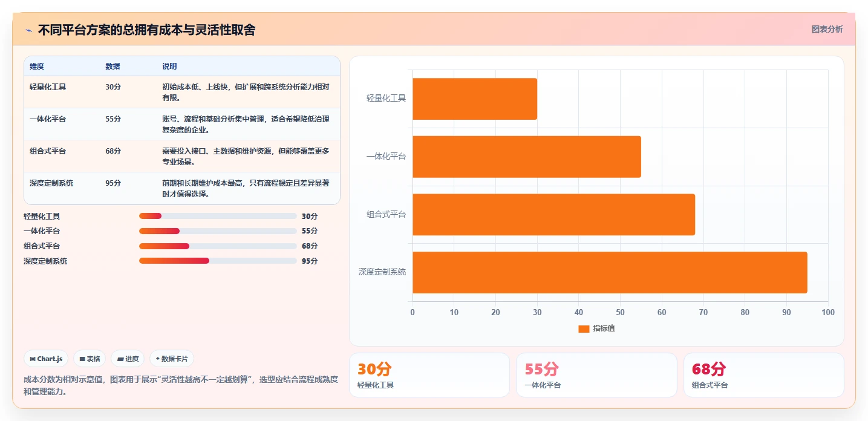
Task: Click the 一体化平台 chart axis label
Action: pos(386,156)
